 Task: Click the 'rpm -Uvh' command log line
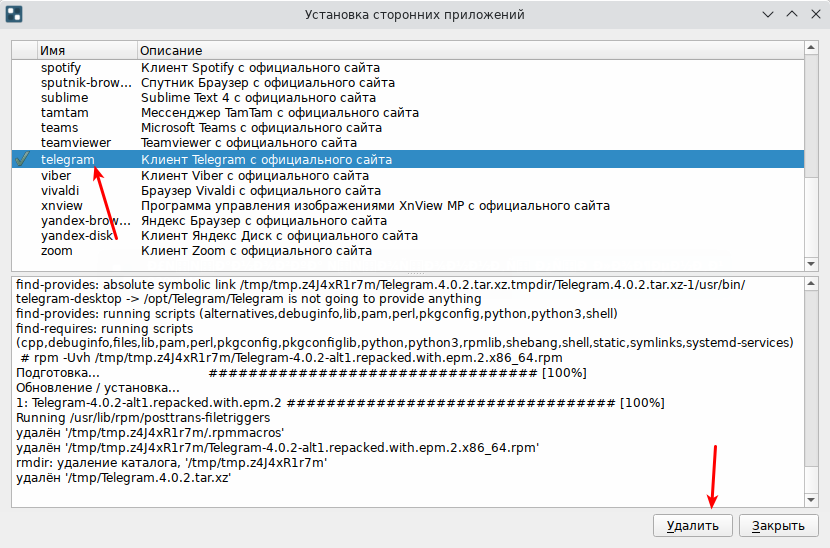click(x=291, y=358)
